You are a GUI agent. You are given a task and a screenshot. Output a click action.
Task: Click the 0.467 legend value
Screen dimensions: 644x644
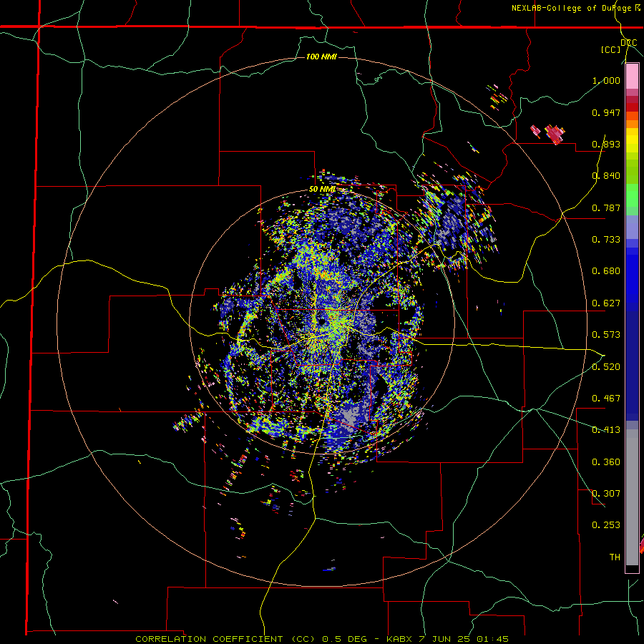(x=606, y=398)
